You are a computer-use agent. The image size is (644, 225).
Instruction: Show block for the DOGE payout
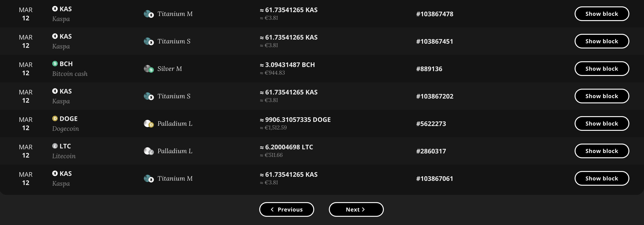click(x=602, y=123)
